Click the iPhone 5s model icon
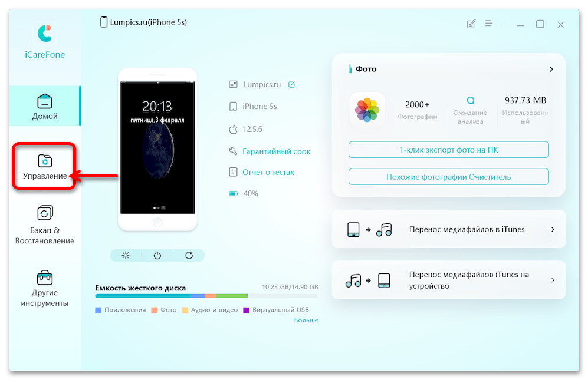The image size is (588, 380). (233, 107)
